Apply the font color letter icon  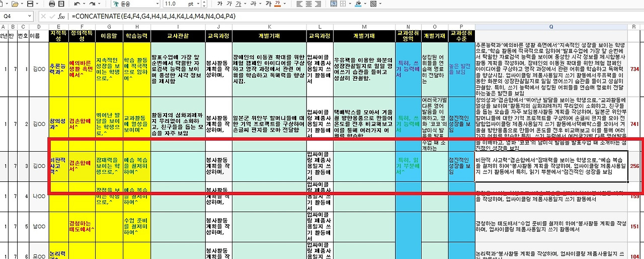pos(277,4)
